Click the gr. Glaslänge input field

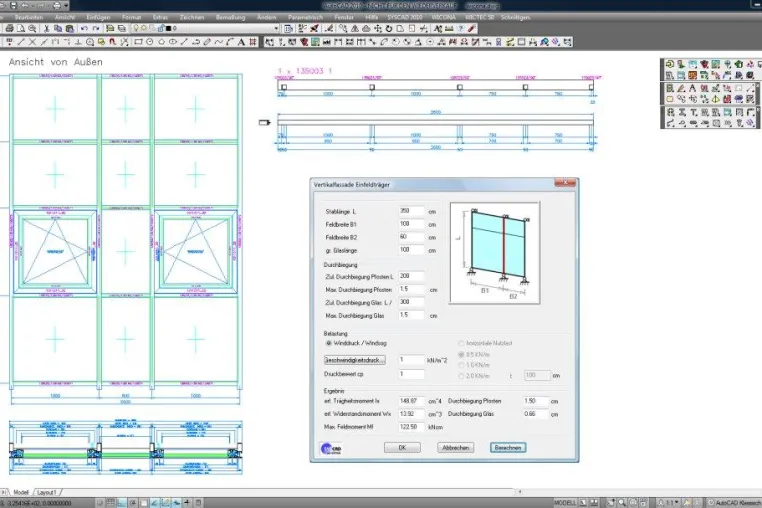coord(411,250)
